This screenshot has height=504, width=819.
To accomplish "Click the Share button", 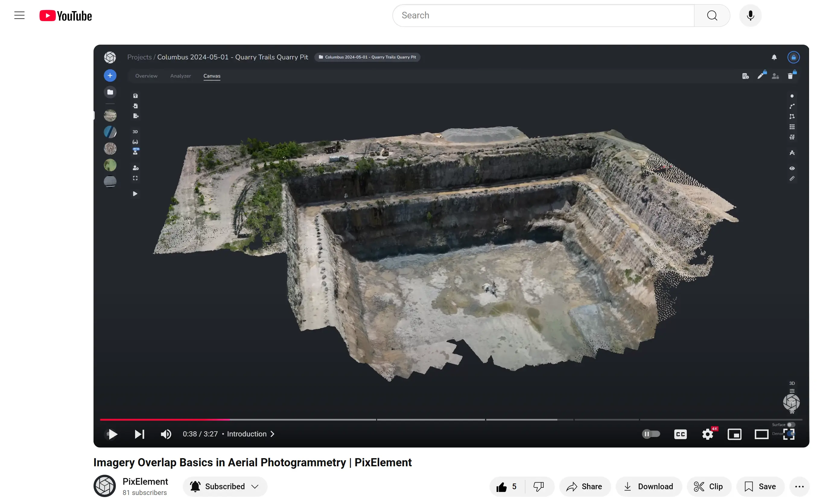I will click(585, 486).
